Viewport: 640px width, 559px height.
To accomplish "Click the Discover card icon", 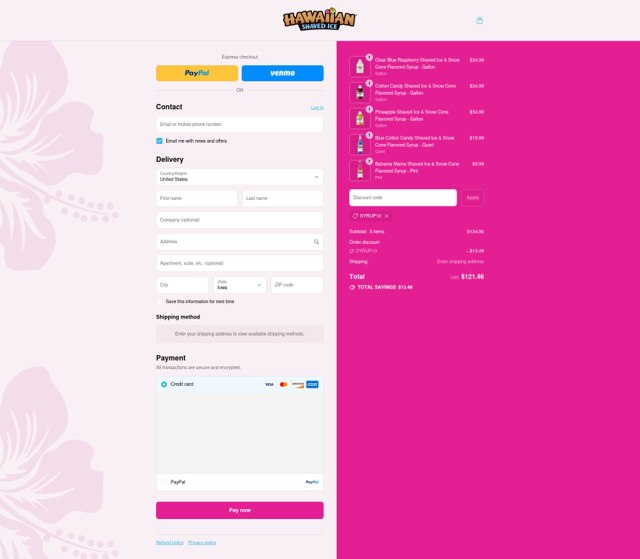I will [298, 384].
